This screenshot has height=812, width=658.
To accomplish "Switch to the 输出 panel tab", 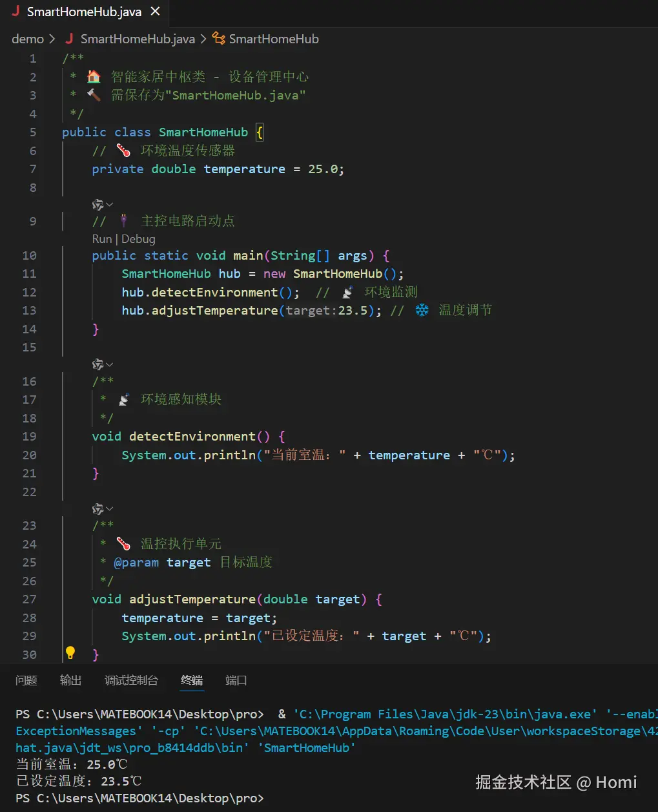I will tap(71, 680).
